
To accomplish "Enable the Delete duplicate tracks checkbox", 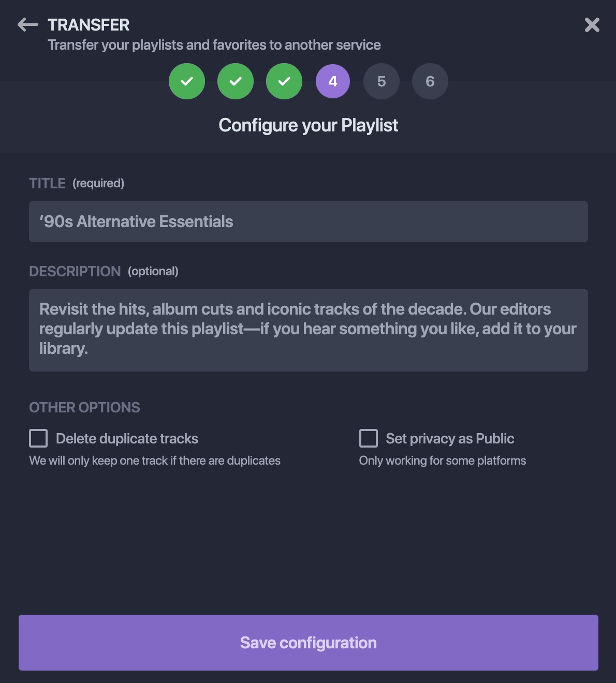I will point(38,438).
